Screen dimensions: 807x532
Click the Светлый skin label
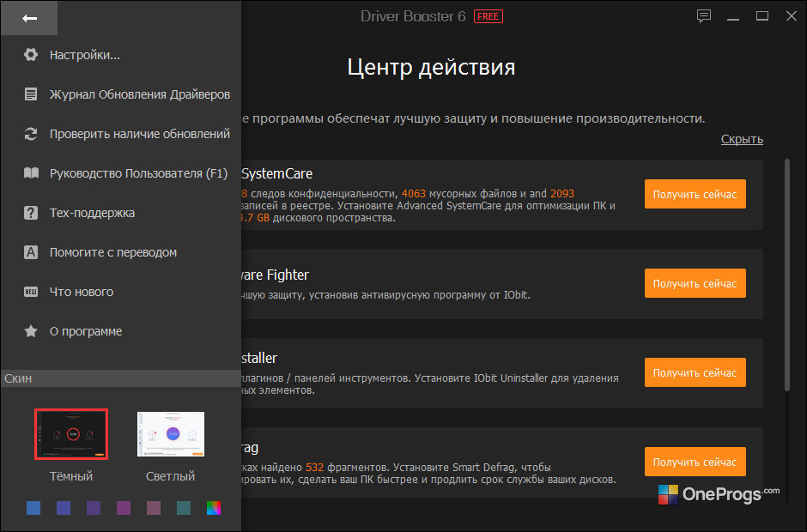coord(170,476)
